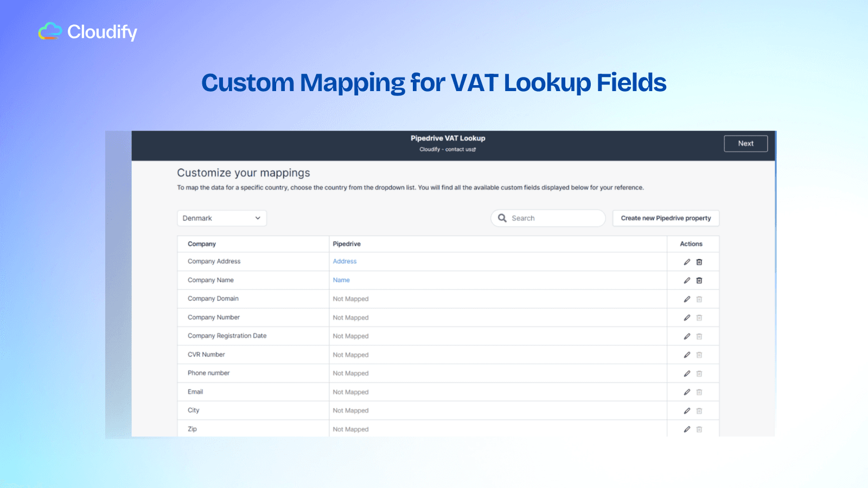The height and width of the screenshot is (488, 868).
Task: Click the Customize your mappings heading
Action: click(244, 173)
